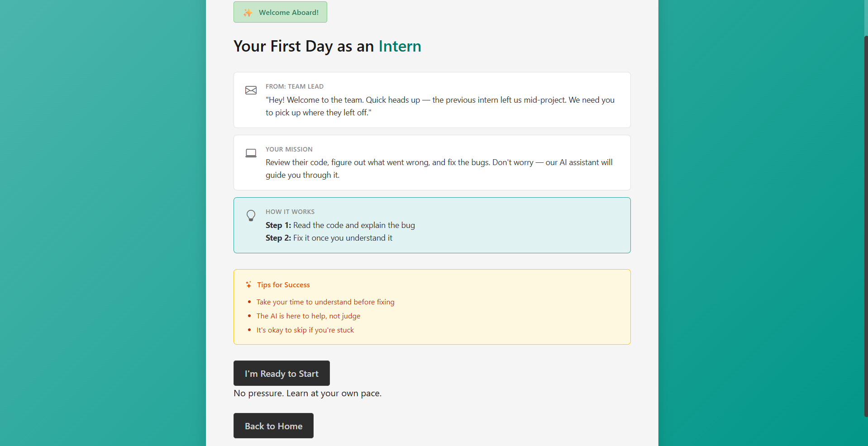This screenshot has height=446, width=868.
Task: Click the envelope icon beside Team Lead message
Action: (251, 90)
